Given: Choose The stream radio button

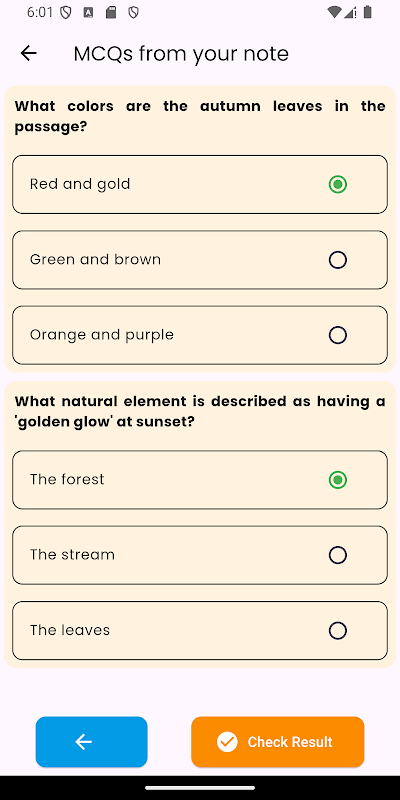Looking at the screenshot, I should [x=338, y=555].
